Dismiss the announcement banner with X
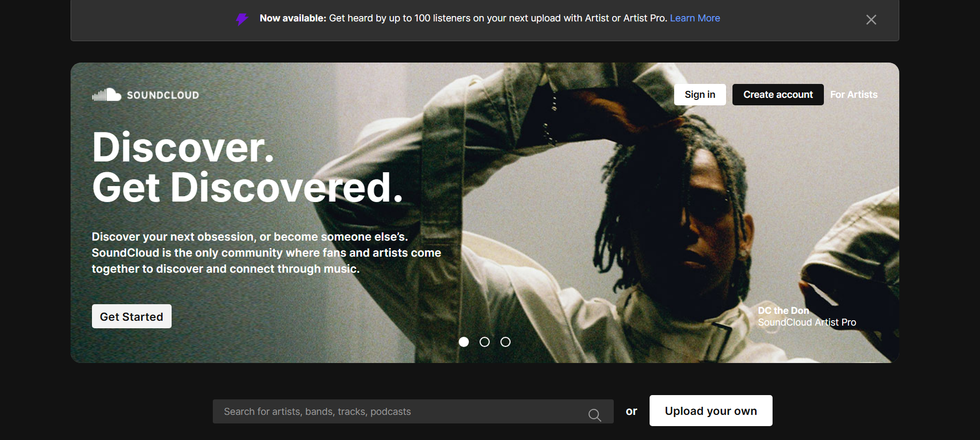This screenshot has width=980, height=440. (871, 20)
